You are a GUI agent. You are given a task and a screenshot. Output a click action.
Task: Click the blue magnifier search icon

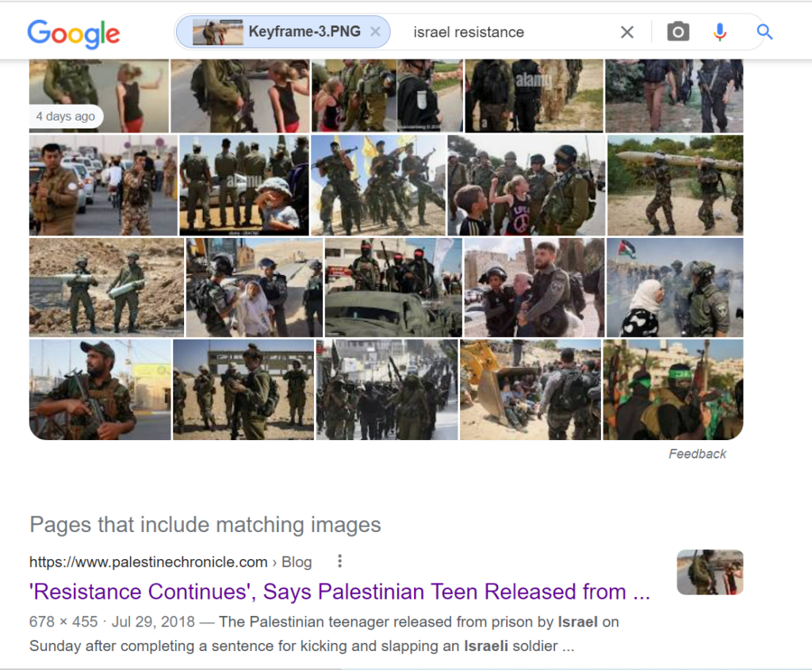pyautogui.click(x=764, y=32)
